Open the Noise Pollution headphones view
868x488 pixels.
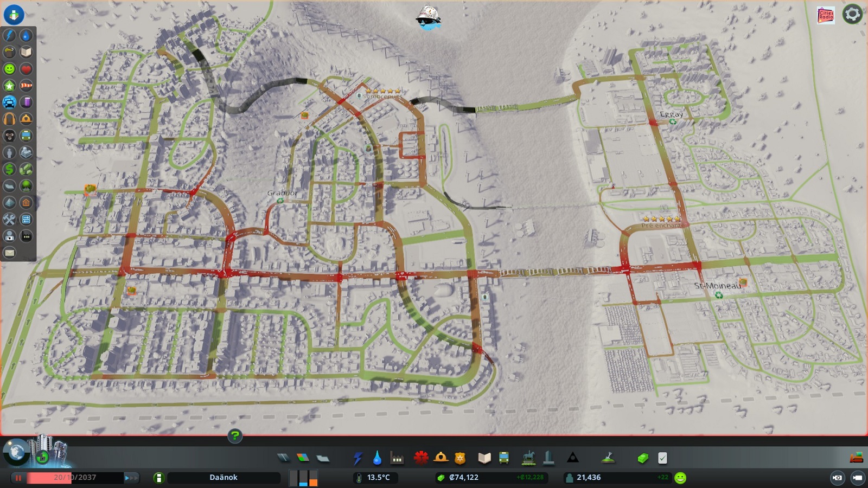click(10, 119)
